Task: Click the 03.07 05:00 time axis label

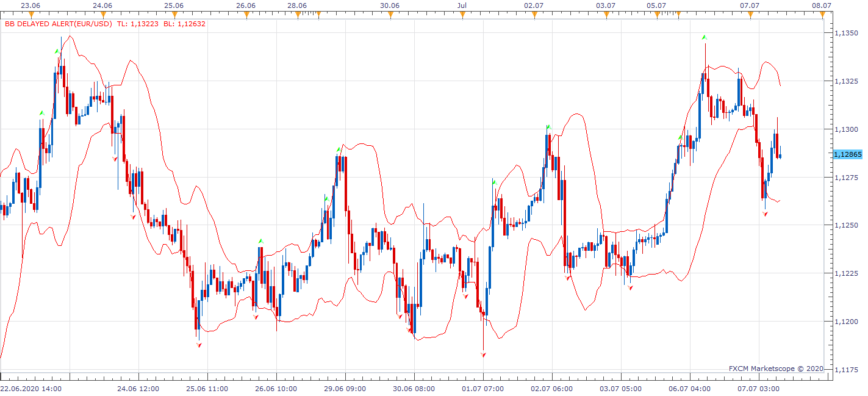Action: coord(621,389)
